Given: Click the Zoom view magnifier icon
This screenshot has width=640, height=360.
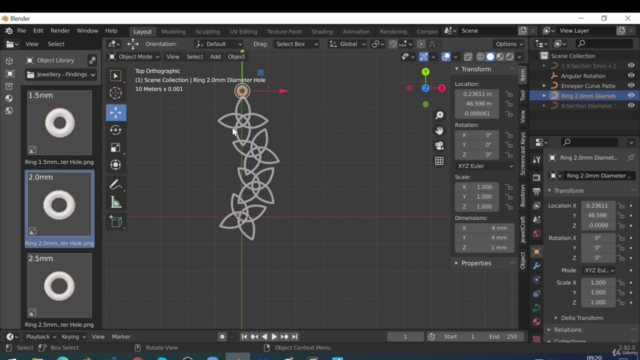Looking at the screenshot, I should [x=439, y=116].
